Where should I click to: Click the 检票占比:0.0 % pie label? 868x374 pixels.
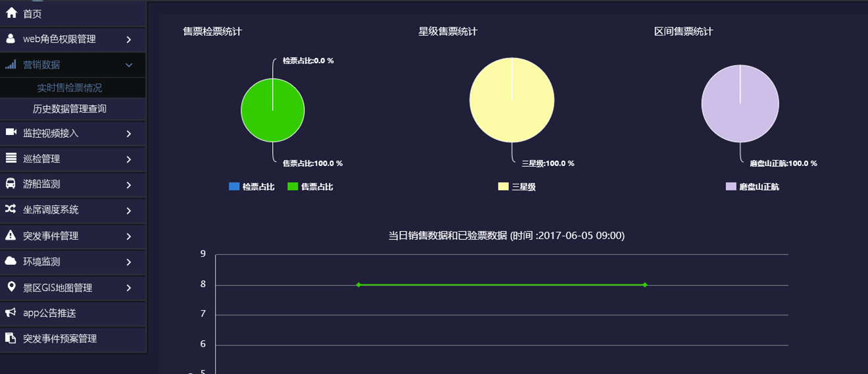[308, 61]
